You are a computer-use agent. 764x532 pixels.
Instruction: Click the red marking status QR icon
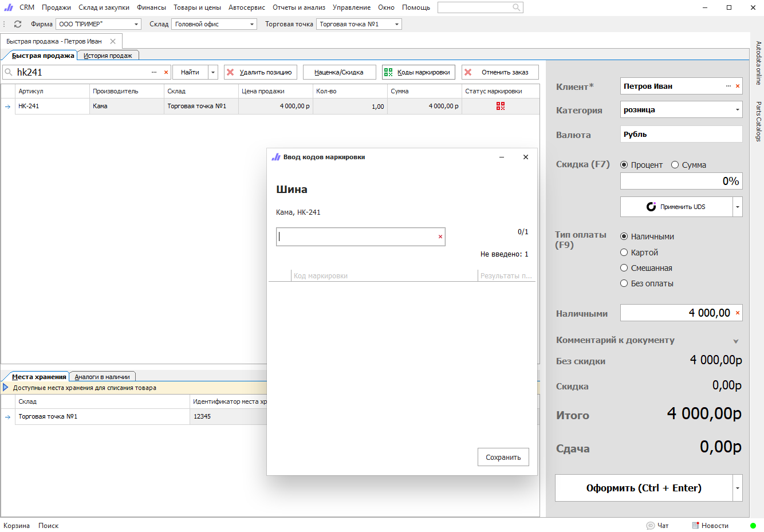[x=501, y=106]
